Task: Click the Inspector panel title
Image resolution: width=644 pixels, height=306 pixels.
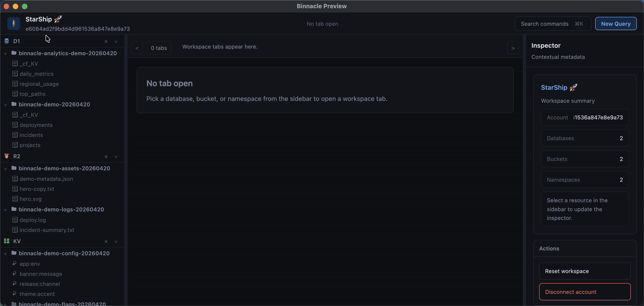Action: [546, 46]
